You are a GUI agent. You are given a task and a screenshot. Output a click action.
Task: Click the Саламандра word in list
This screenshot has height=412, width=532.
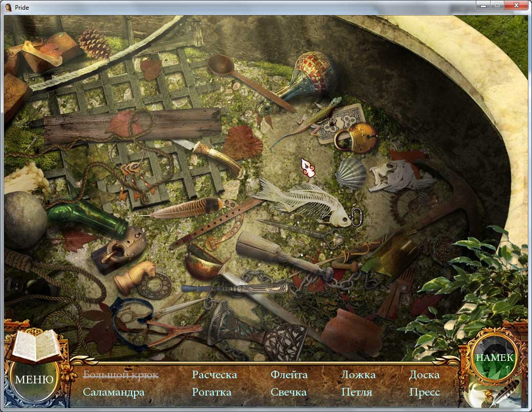[114, 393]
